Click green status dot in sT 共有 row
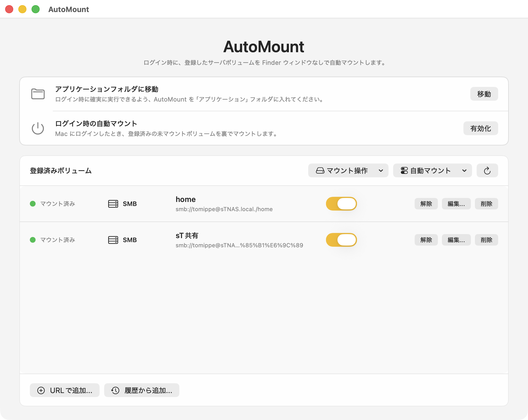This screenshot has height=420, width=528. 33,240
